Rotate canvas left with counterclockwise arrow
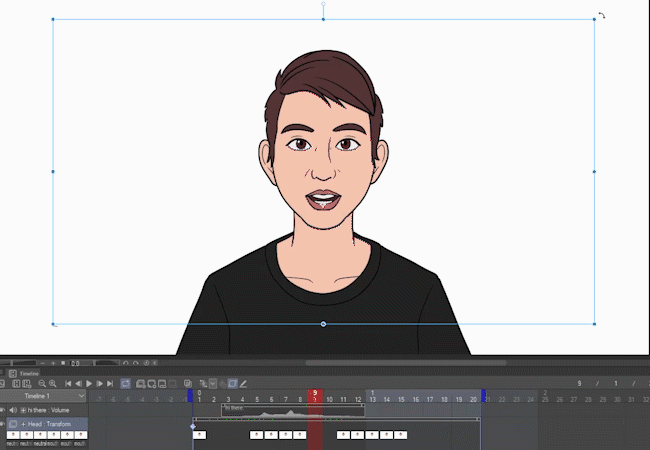Image resolution: width=650 pixels, height=450 pixels. [x=126, y=363]
